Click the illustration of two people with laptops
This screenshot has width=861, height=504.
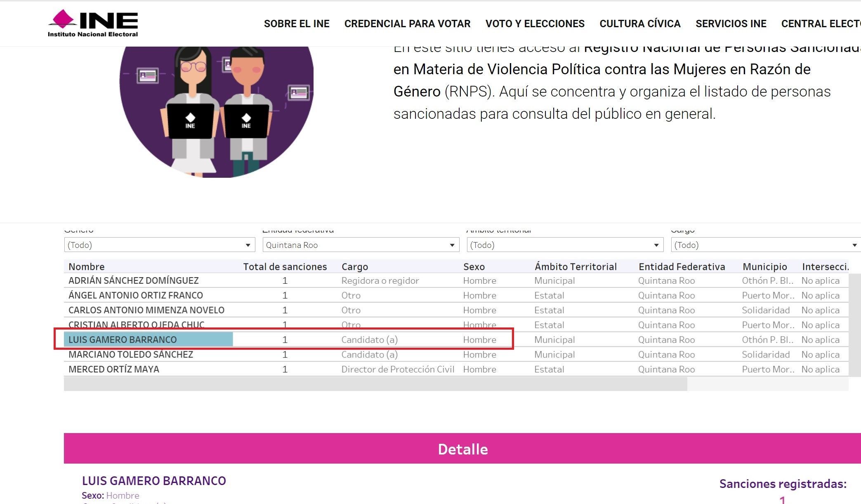point(217,112)
